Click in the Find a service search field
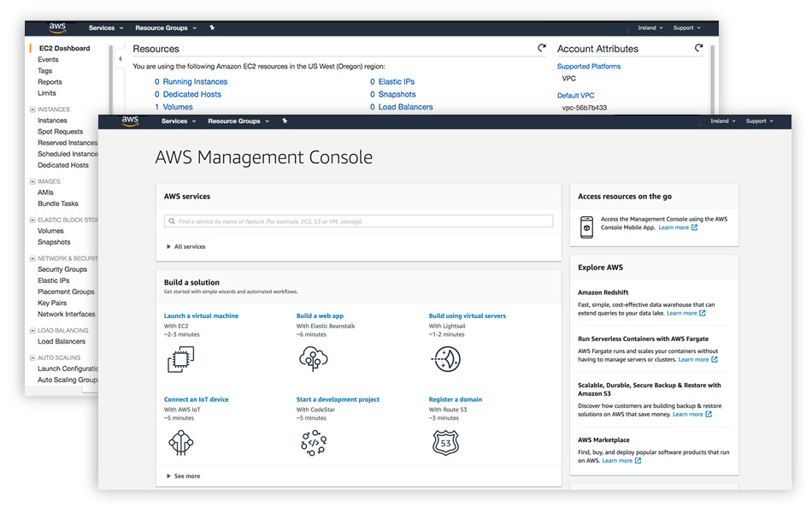Image resolution: width=812 pixels, height=513 pixels. [x=358, y=221]
